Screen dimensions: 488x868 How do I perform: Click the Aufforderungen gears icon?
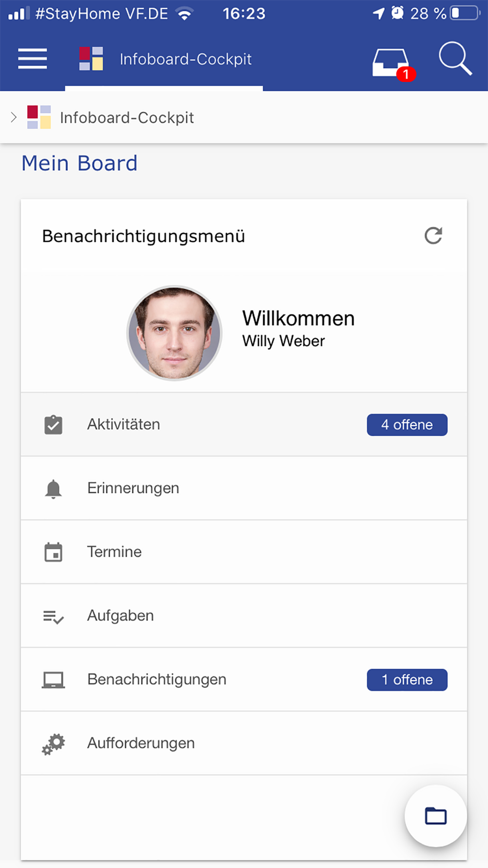click(x=53, y=744)
